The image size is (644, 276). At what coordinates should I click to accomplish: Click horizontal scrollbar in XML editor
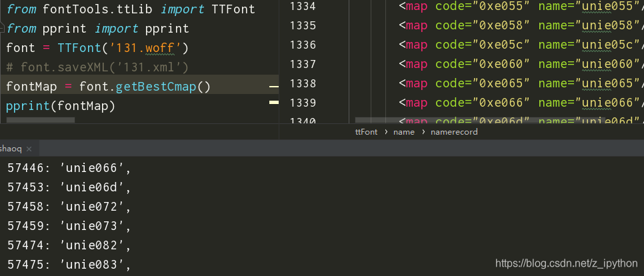click(x=480, y=120)
